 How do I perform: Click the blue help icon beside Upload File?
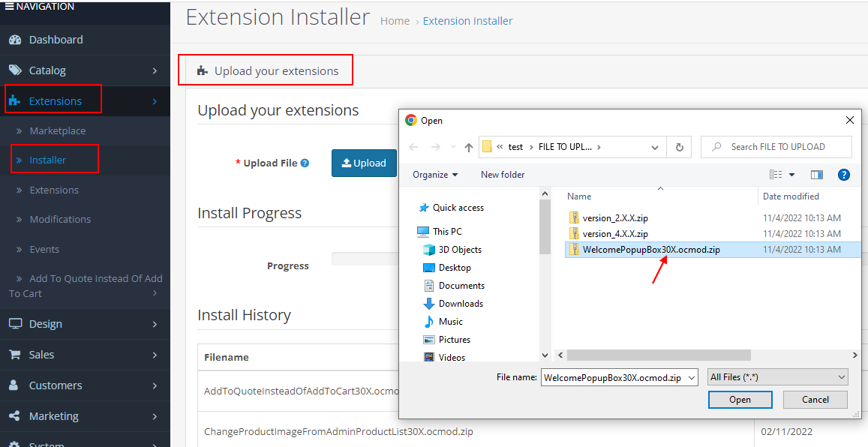[305, 163]
